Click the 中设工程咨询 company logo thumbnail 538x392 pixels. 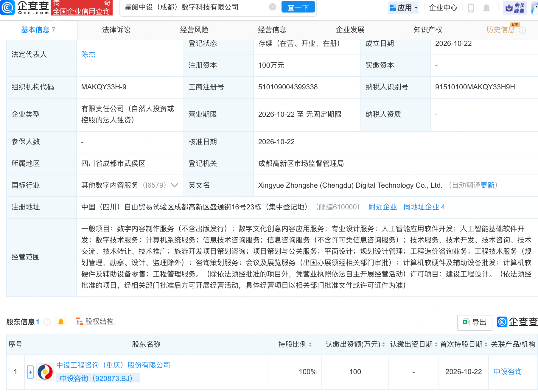[45, 372]
